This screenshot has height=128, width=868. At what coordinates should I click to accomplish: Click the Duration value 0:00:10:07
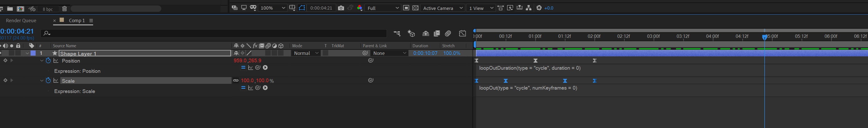pos(425,53)
